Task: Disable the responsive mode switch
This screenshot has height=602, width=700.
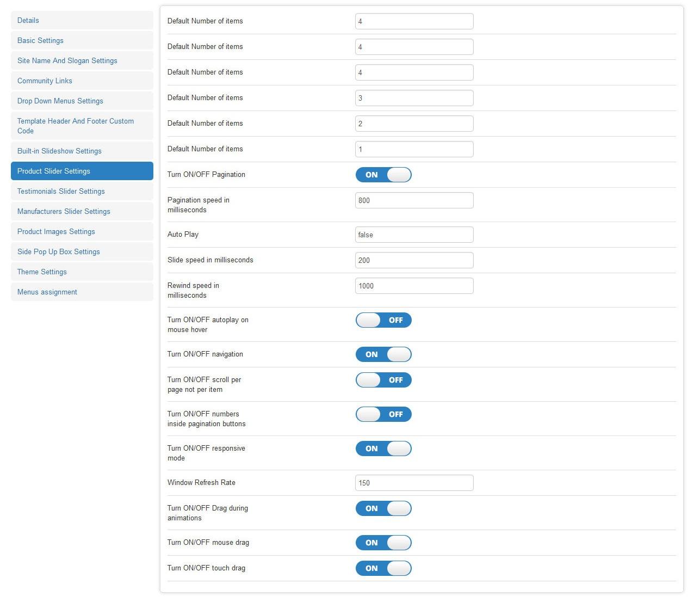Action: tap(383, 449)
